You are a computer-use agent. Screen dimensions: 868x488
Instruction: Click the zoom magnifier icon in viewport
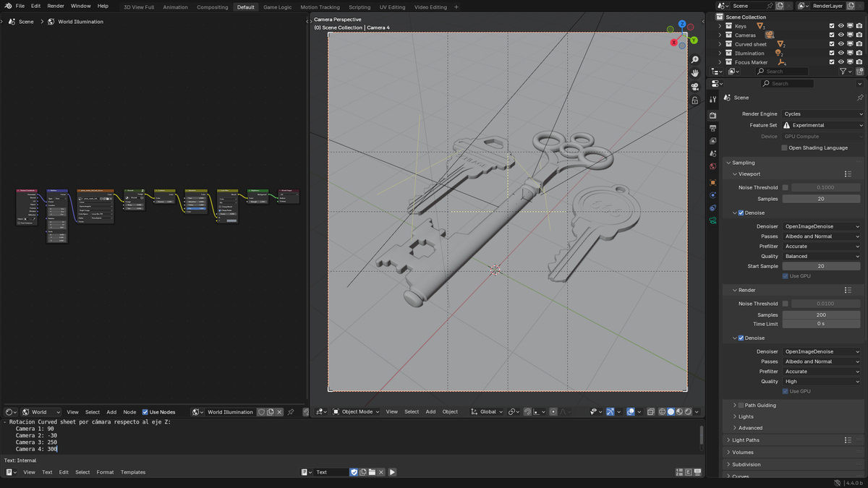tap(695, 60)
